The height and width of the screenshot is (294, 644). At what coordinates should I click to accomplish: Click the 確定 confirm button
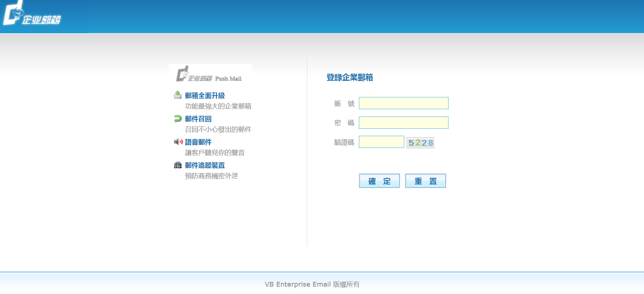[x=380, y=181]
